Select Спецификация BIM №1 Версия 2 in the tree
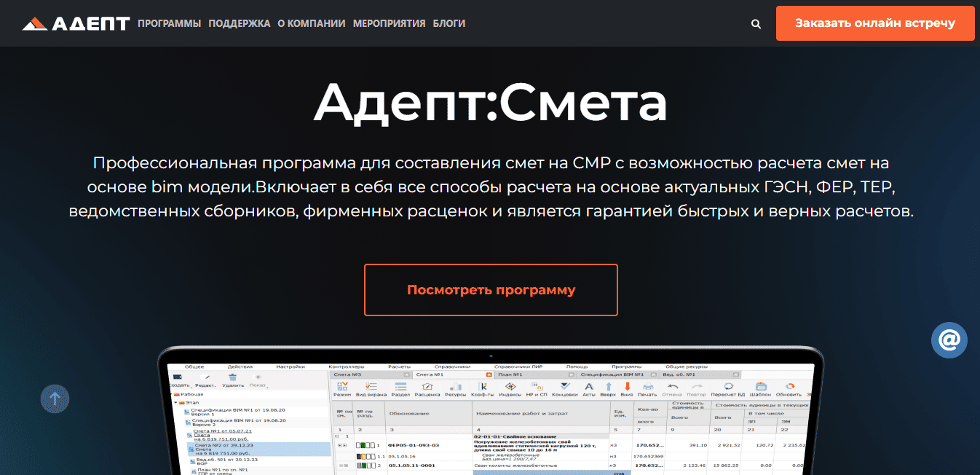This screenshot has height=475, width=980. (238, 422)
